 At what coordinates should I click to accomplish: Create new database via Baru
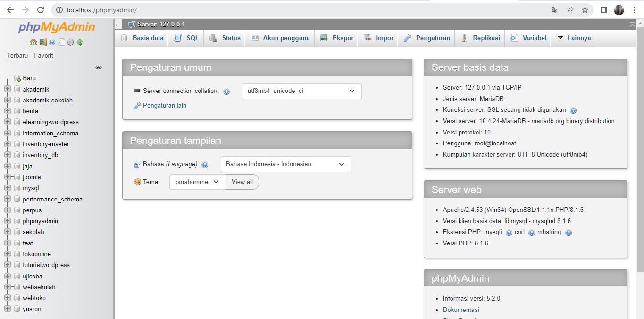[x=29, y=78]
